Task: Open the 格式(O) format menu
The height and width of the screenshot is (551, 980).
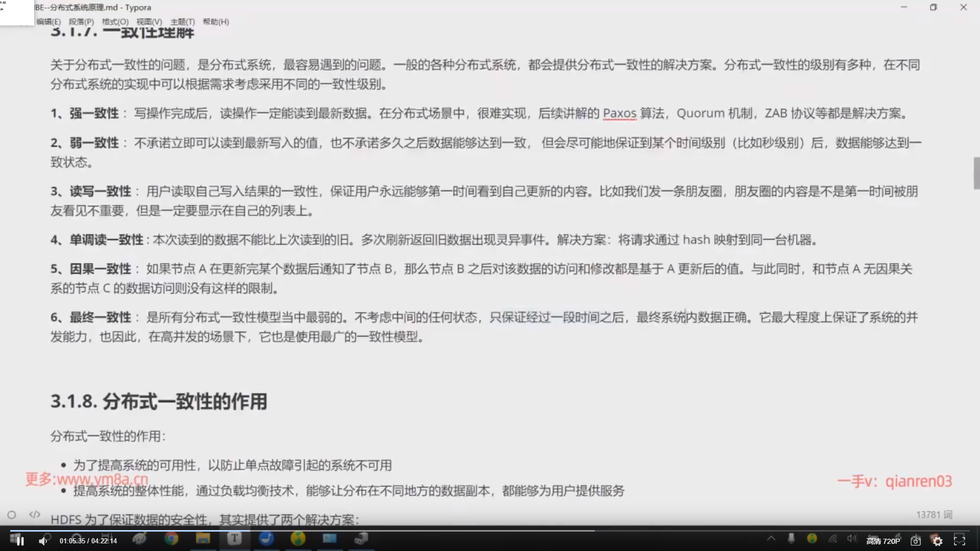Action: [x=115, y=22]
